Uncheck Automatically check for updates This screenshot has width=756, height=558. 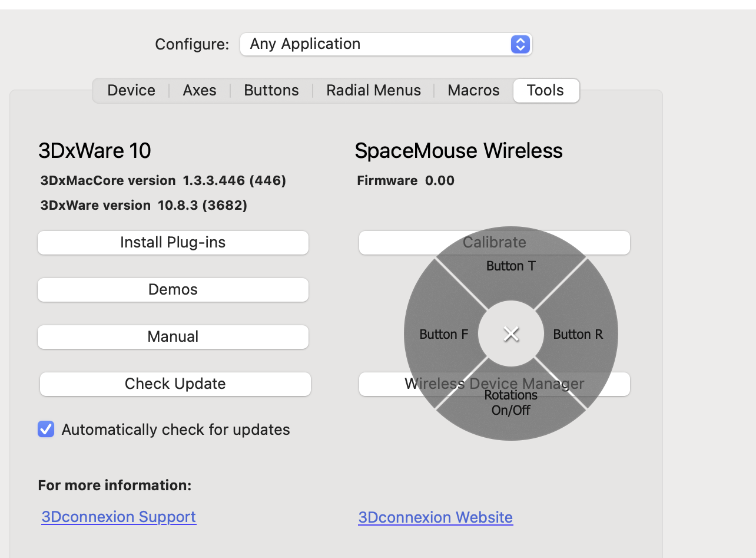point(46,430)
